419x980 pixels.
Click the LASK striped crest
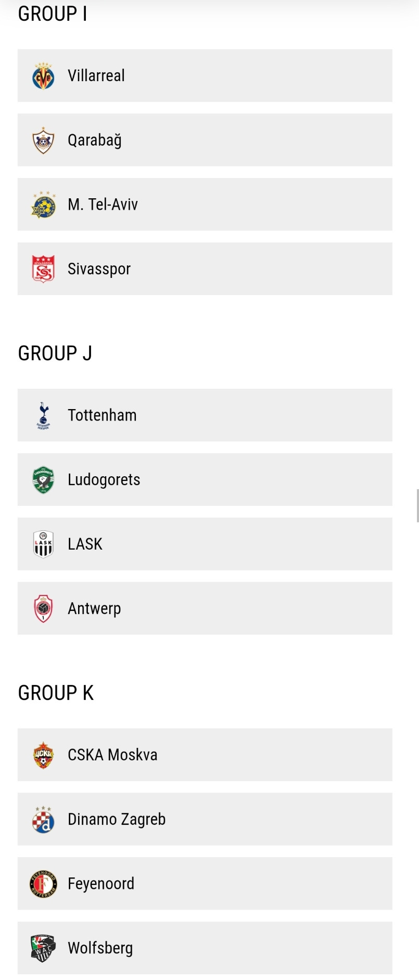tap(43, 544)
